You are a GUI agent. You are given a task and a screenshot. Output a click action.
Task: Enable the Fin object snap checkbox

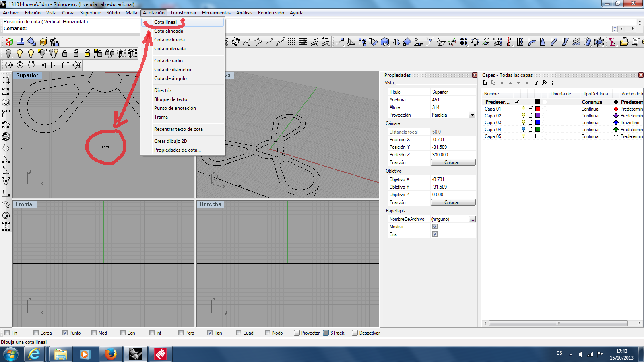tap(7, 333)
